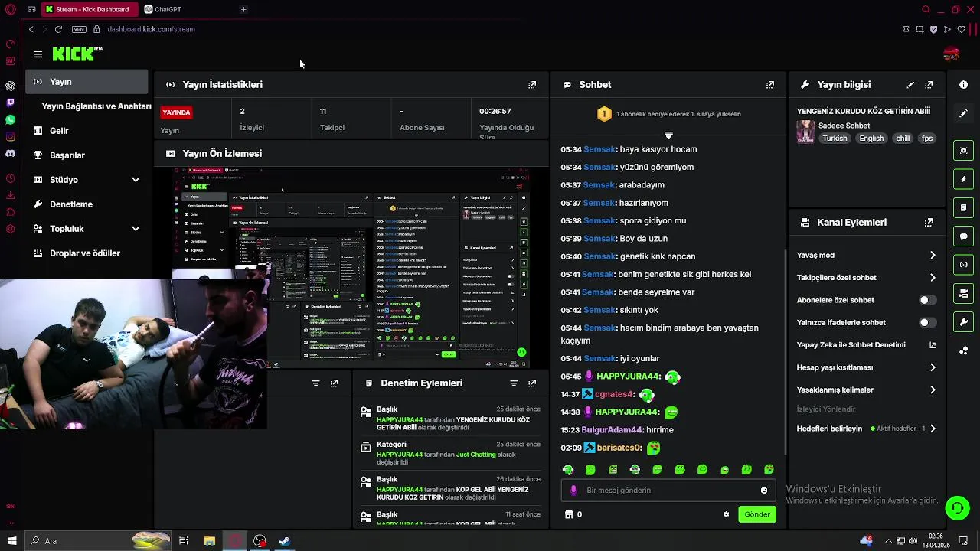980x551 pixels.
Task: Open Yapay Zeka ile Sohbet Denetimi link
Action: point(866,345)
